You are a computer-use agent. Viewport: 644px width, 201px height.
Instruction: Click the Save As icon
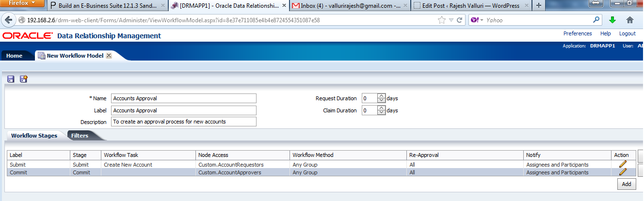point(23,79)
